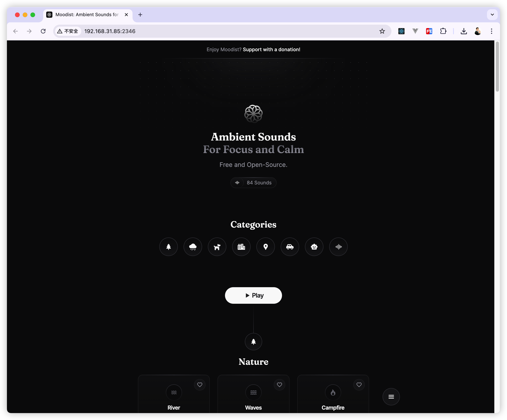Open the floating hamburger menu button

[391, 397]
